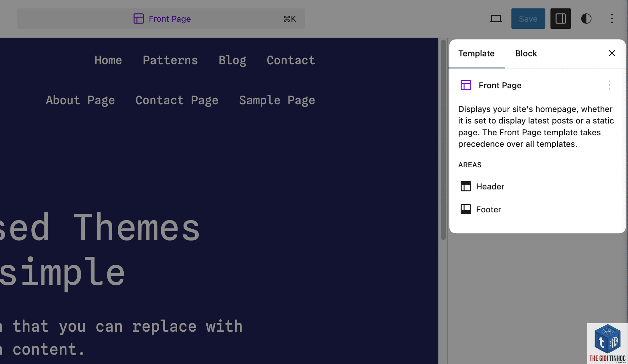
Task: Open the Front Page command palette bar
Action: pyautogui.click(x=161, y=19)
